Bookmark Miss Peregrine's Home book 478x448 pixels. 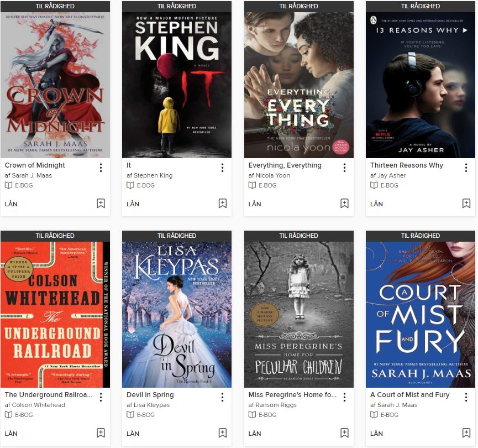click(344, 433)
